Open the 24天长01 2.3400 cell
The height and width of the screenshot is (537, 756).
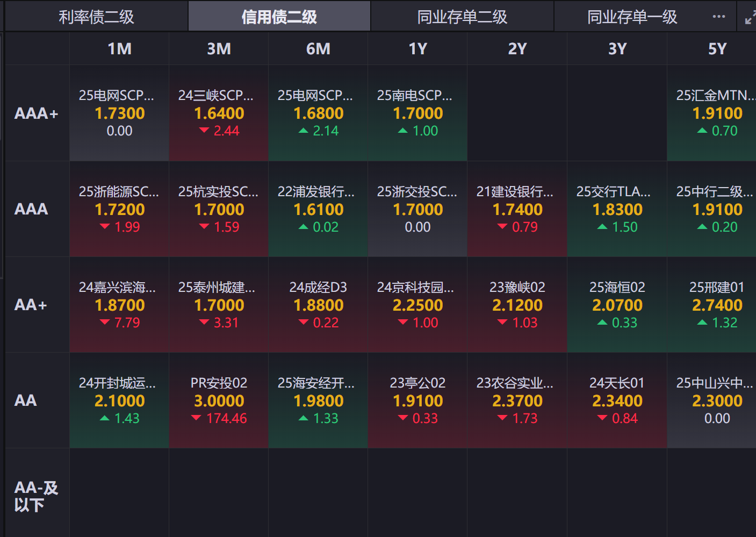point(617,400)
